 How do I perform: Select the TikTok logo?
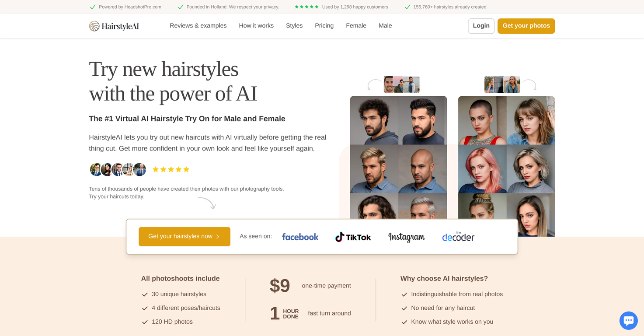tap(353, 237)
